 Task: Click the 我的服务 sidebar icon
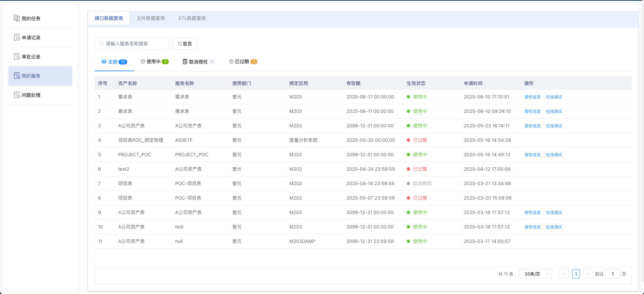(16, 76)
